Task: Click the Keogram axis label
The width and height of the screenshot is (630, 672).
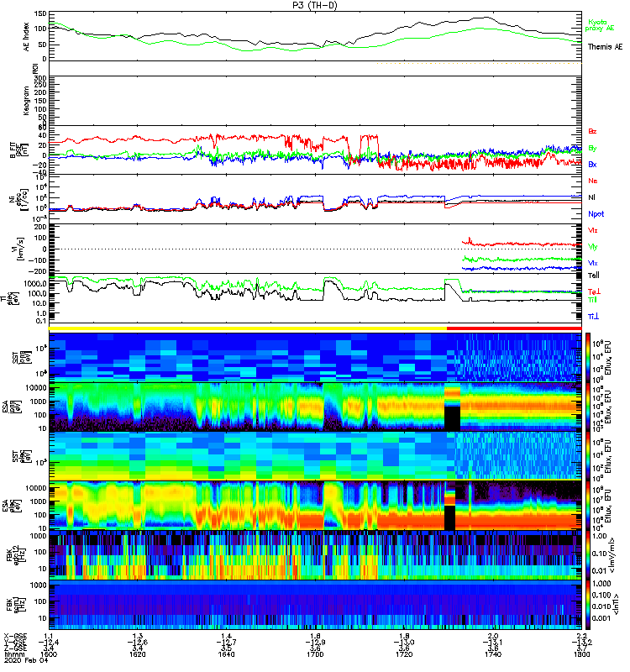Action: coord(27,100)
